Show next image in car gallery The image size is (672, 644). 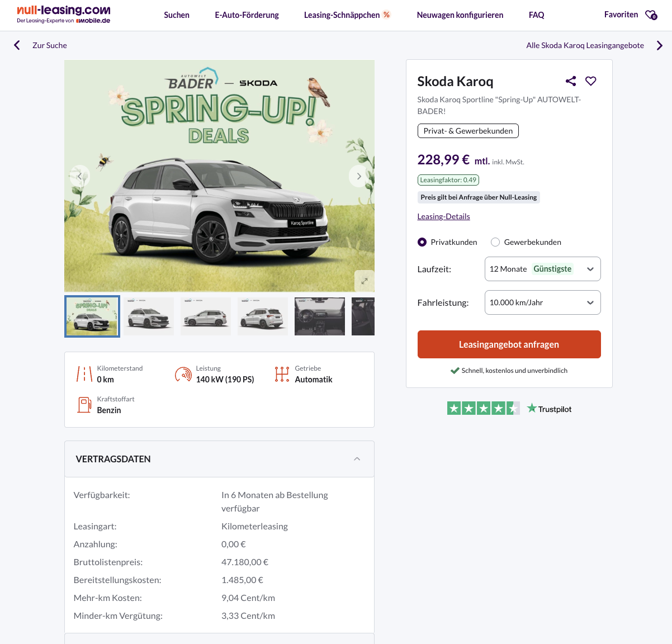pos(359,176)
